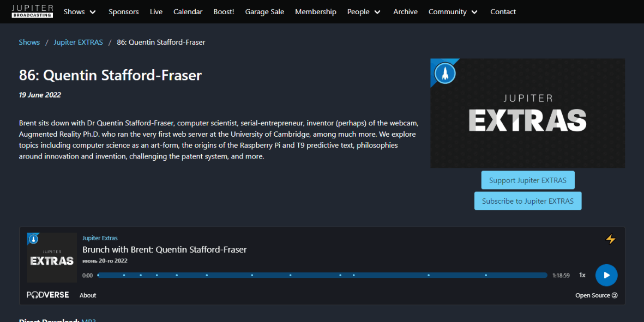The height and width of the screenshot is (322, 644).
Task: Click Subscribe to Jupiter EXTRAS
Action: [527, 201]
